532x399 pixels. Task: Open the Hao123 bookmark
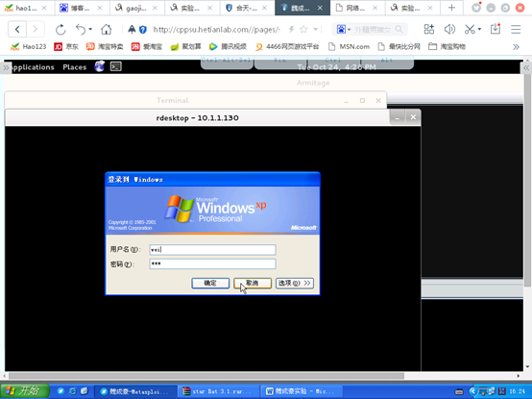[x=28, y=46]
